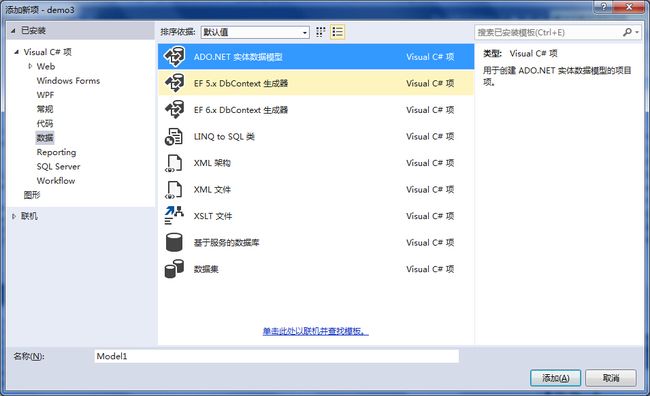The height and width of the screenshot is (396, 650).
Task: Select 基于服务的数据库 template text
Action: (x=226, y=243)
